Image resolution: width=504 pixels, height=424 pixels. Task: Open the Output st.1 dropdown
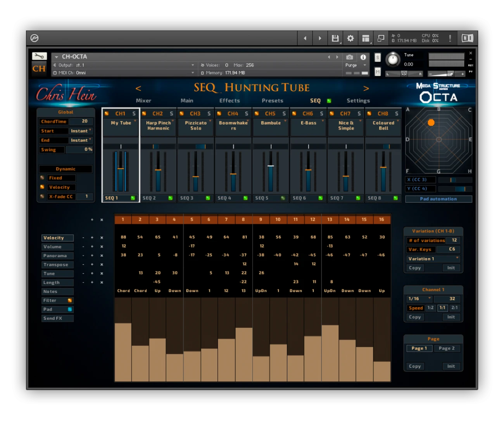(x=124, y=65)
